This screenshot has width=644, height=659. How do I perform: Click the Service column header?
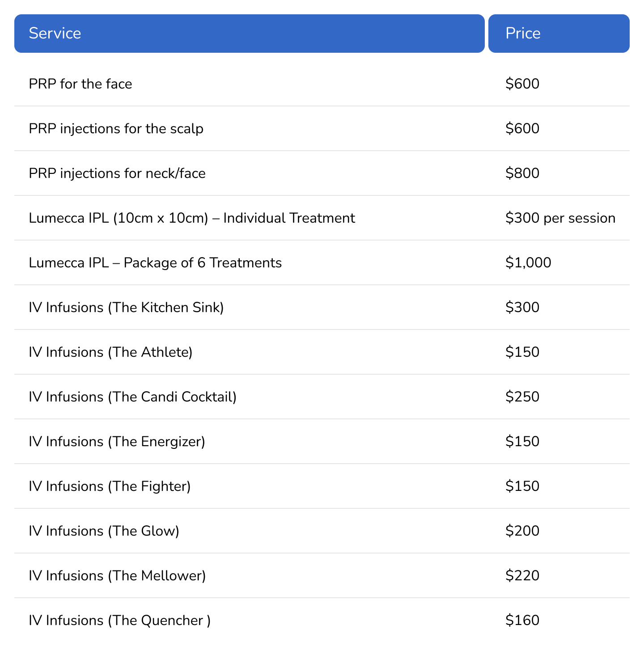click(250, 34)
